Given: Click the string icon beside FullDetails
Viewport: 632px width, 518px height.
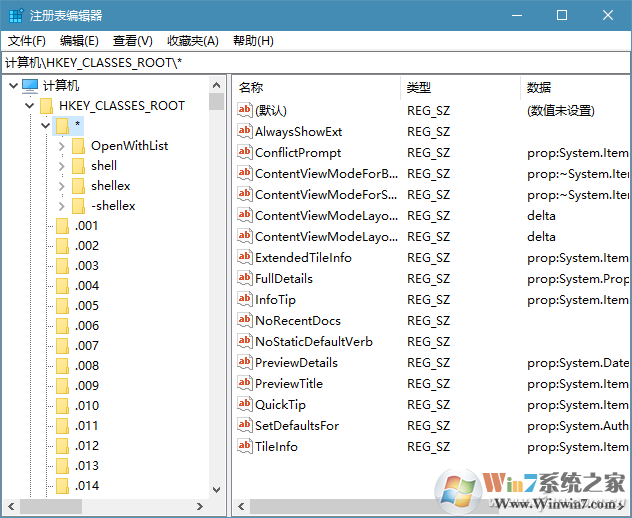Looking at the screenshot, I should point(245,278).
